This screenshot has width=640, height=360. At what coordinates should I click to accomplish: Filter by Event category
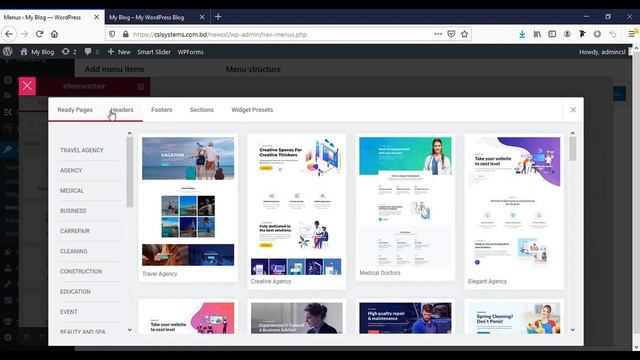tap(69, 312)
